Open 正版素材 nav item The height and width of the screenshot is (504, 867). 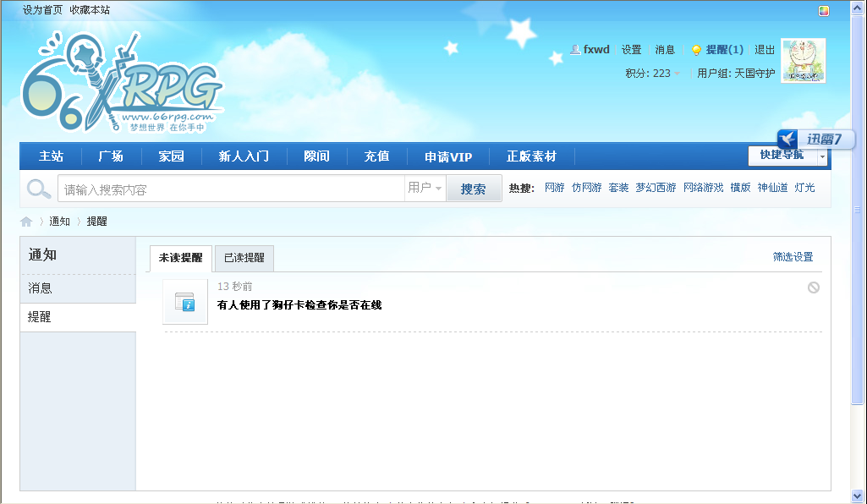click(x=531, y=156)
